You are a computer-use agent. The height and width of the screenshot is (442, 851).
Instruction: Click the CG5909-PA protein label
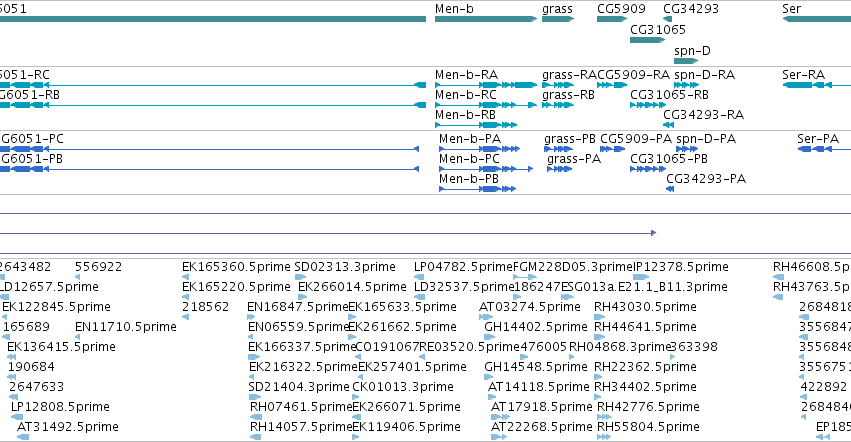[636, 139]
